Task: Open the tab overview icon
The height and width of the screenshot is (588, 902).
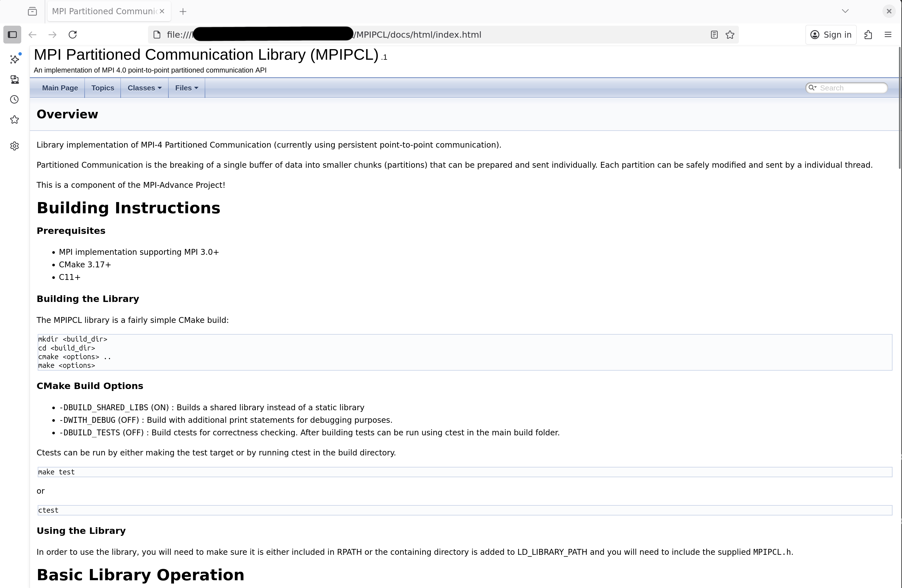Action: (x=33, y=11)
